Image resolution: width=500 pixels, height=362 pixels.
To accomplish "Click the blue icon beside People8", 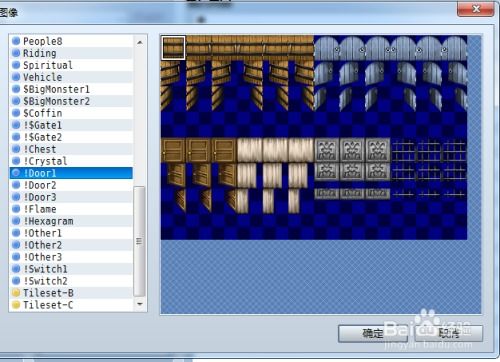I will pos(16,41).
